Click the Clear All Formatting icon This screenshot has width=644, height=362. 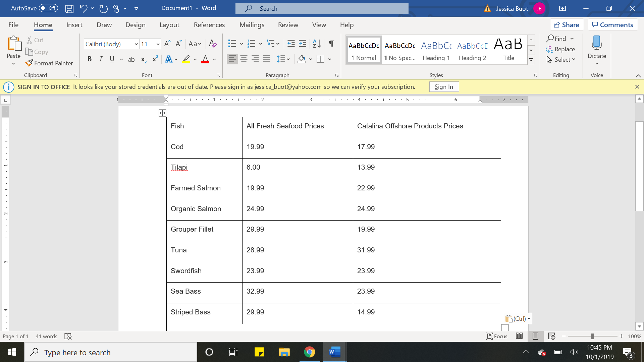pos(213,44)
